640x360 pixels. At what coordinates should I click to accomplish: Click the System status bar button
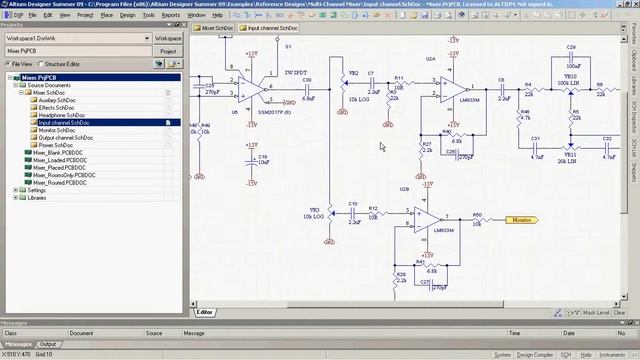point(502,355)
